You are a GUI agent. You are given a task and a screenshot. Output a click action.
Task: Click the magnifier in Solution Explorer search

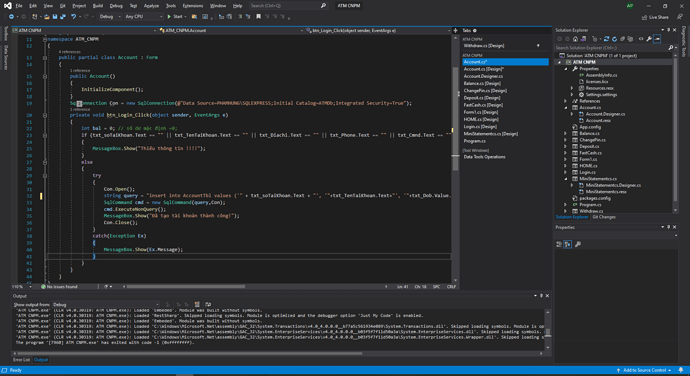(670, 48)
